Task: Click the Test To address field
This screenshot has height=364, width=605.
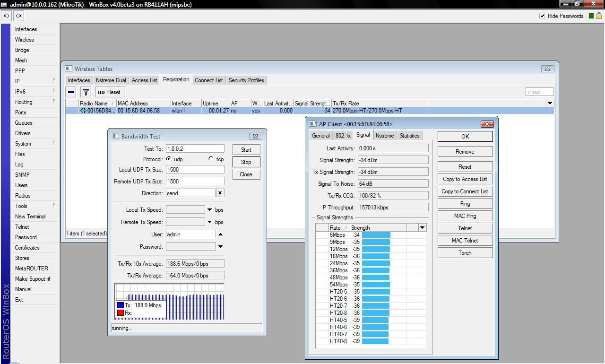Action: tap(195, 149)
